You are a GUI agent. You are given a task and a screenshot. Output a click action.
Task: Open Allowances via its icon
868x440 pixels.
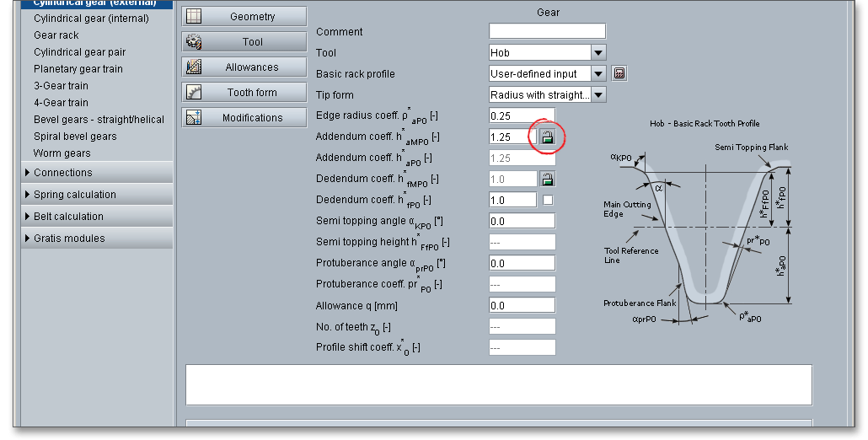pyautogui.click(x=194, y=67)
